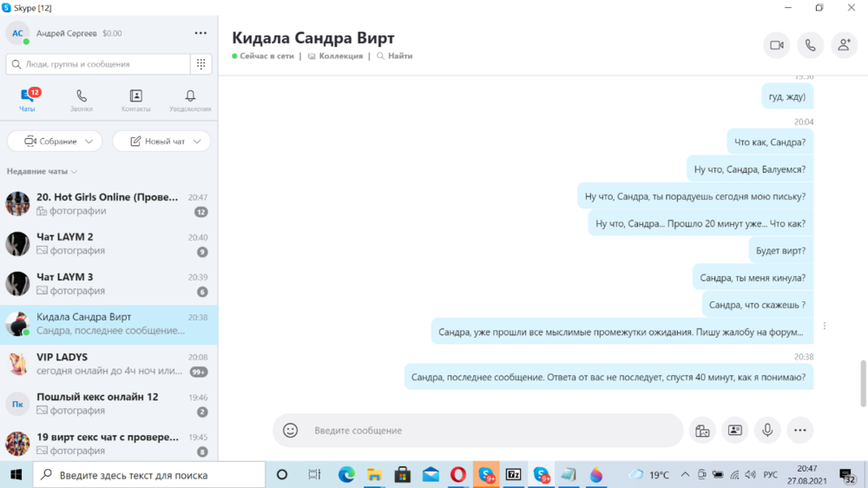This screenshot has width=868, height=488.
Task: Click the message 'Что как, Сандра?'
Action: click(769, 142)
